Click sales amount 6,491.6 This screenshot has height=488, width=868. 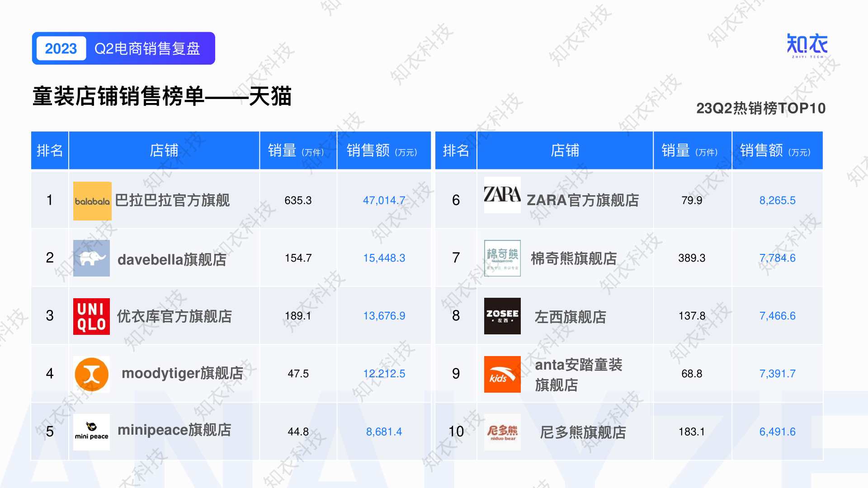777,432
